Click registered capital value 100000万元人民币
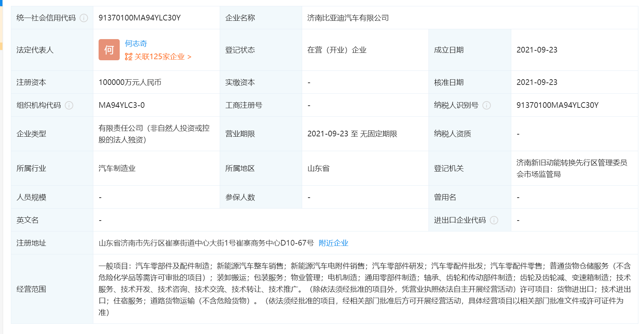The image size is (644, 334). pyautogui.click(x=130, y=82)
